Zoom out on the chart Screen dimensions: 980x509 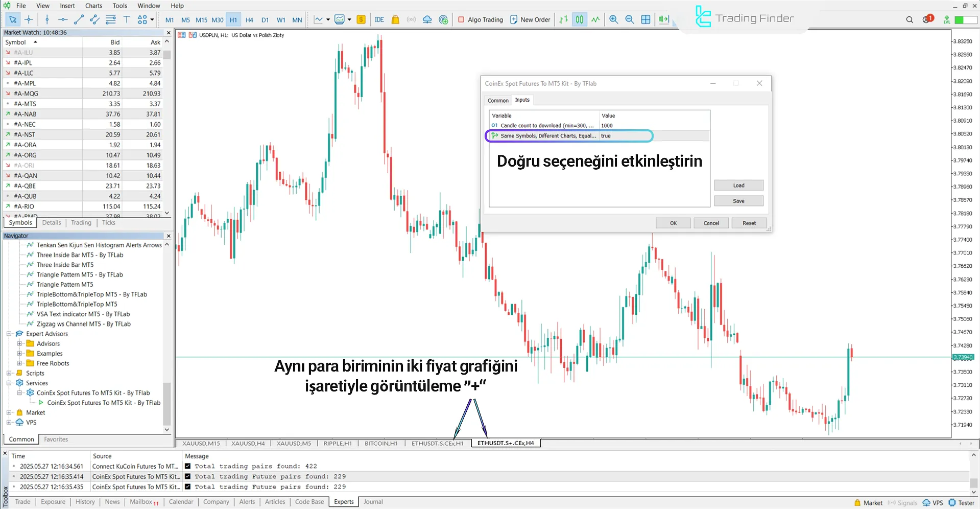coord(630,19)
